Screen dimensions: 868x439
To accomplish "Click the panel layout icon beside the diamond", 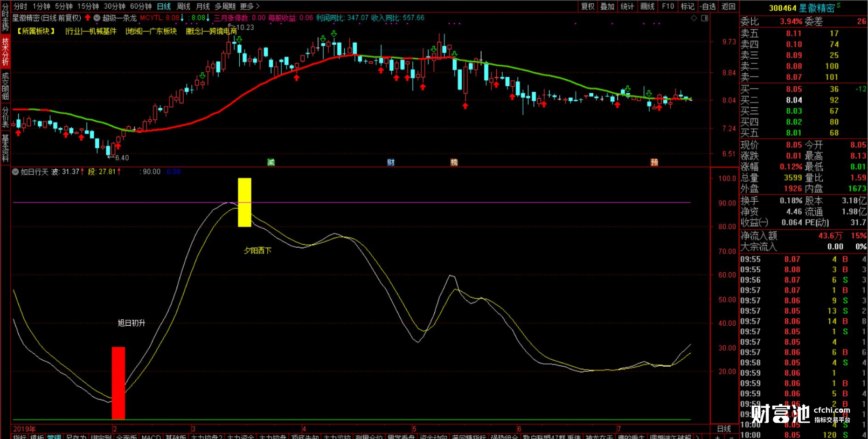I will click(x=704, y=18).
